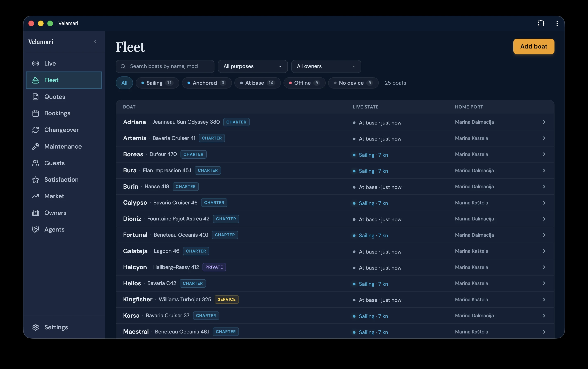Go to Owners in the sidebar
Screen dimensions: 588x369
tap(64, 213)
